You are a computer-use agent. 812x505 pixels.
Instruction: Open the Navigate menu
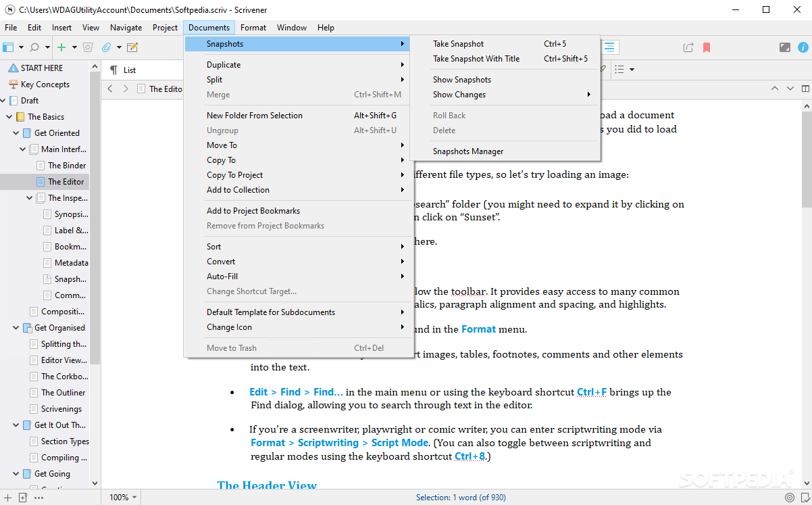(126, 28)
